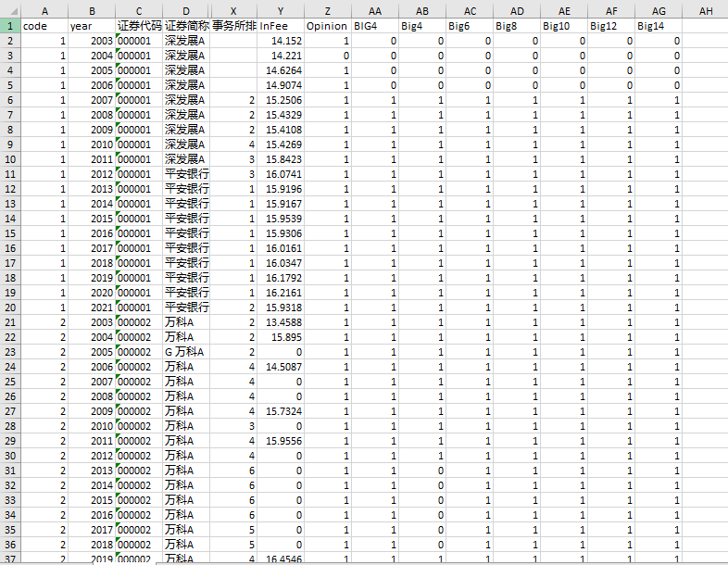Select the cell with value 16.0741
Viewport: 728px width, 565px height.
(280, 174)
